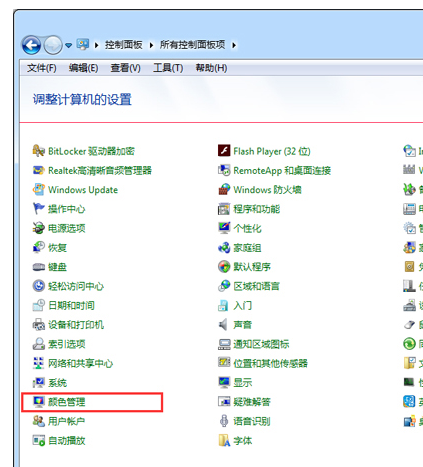Open 显示 display icon
This screenshot has height=467, width=423.
224,383
